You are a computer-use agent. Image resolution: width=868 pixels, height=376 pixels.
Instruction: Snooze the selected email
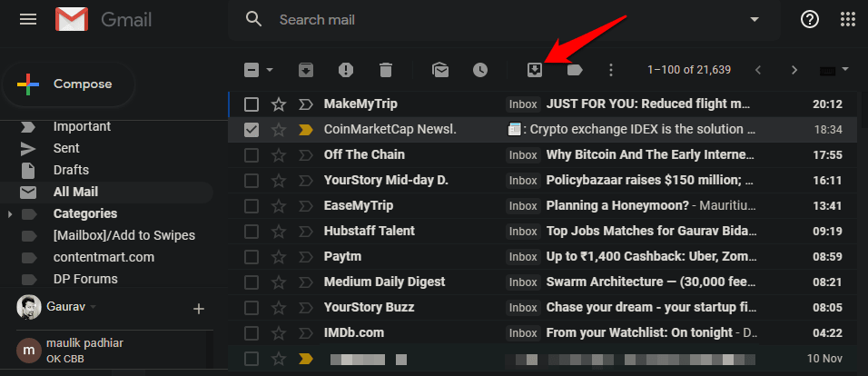click(x=480, y=70)
